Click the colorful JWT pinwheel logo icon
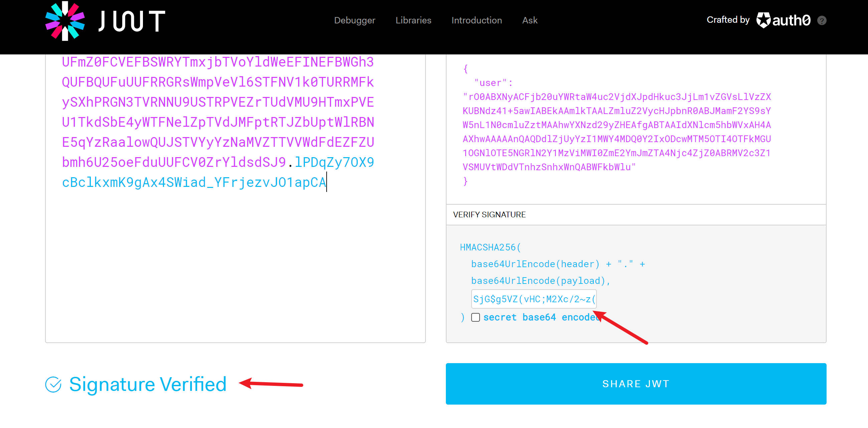The height and width of the screenshot is (428, 868). click(65, 21)
